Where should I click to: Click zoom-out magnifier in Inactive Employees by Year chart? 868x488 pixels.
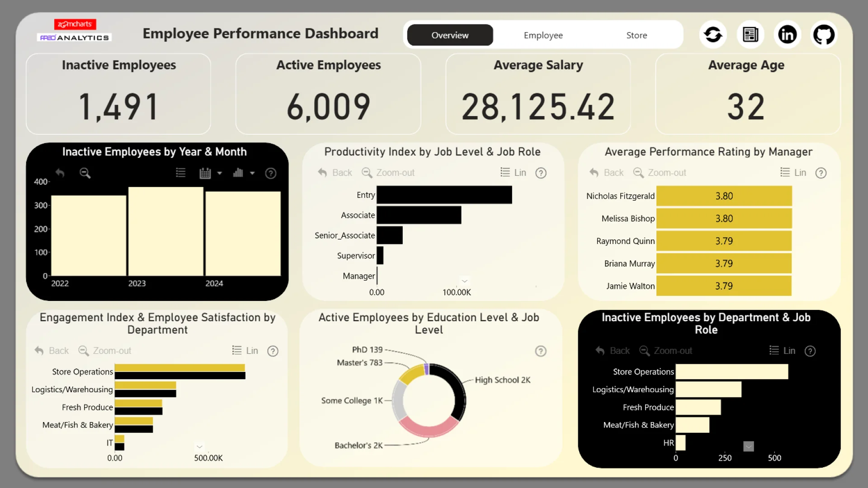point(85,173)
